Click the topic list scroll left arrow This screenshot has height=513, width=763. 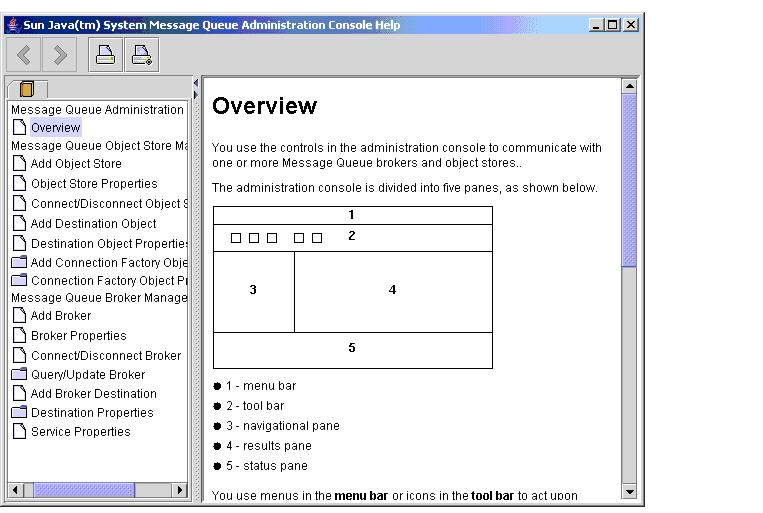click(x=16, y=490)
